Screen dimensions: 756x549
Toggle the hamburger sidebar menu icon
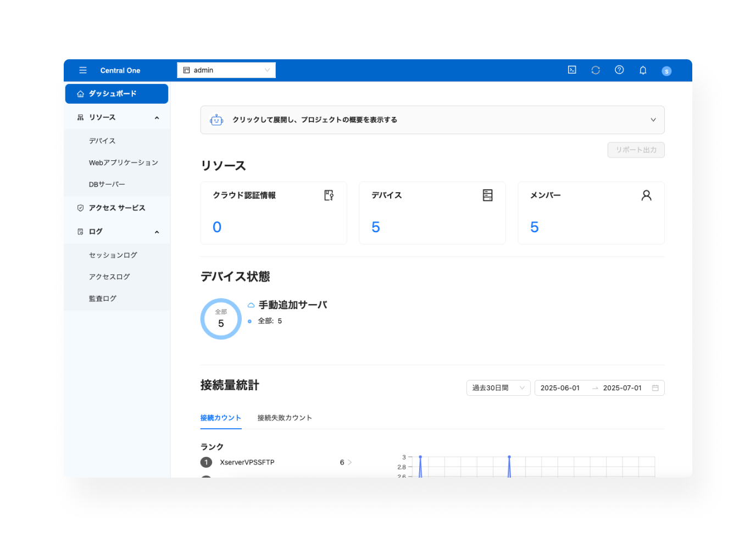click(x=83, y=70)
